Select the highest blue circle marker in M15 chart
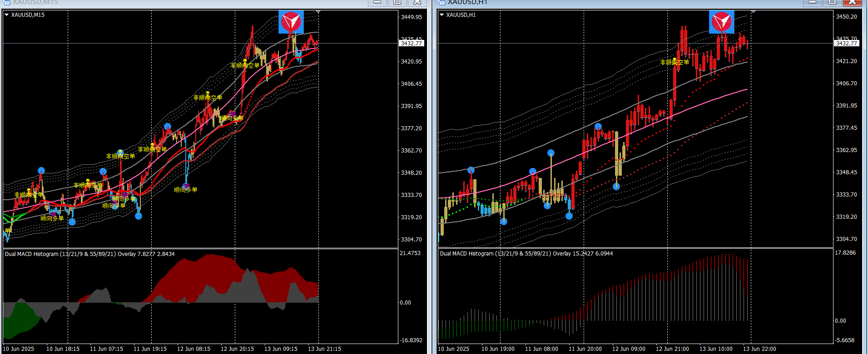 click(168, 126)
